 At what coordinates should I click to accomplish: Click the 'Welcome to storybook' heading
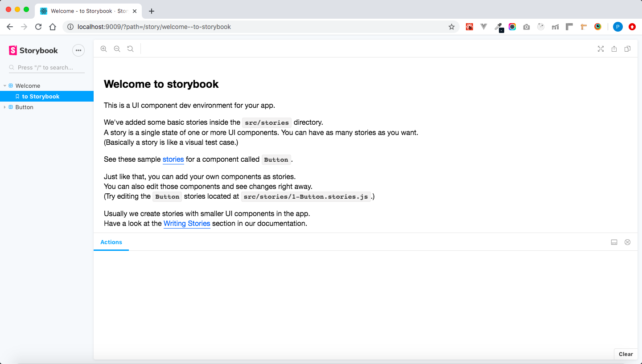[161, 84]
